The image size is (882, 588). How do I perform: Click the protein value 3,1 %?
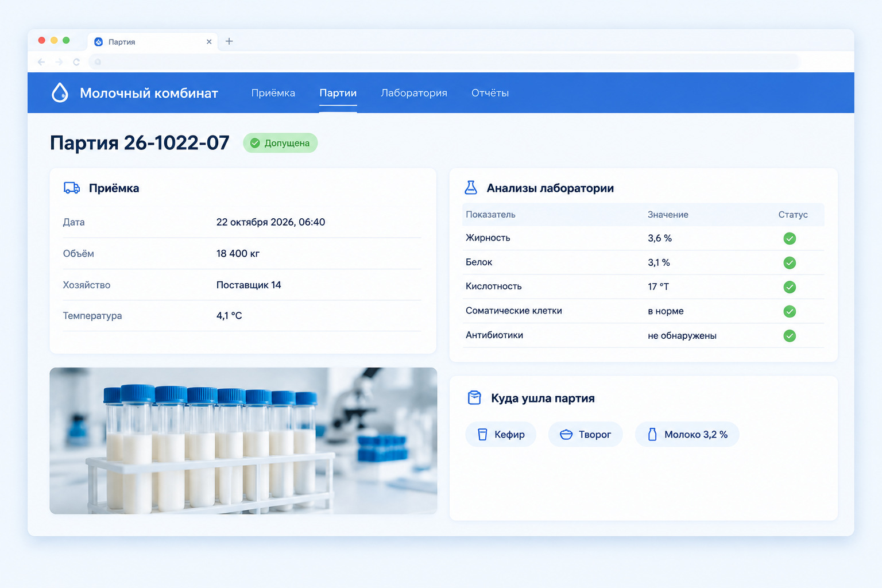(x=659, y=262)
